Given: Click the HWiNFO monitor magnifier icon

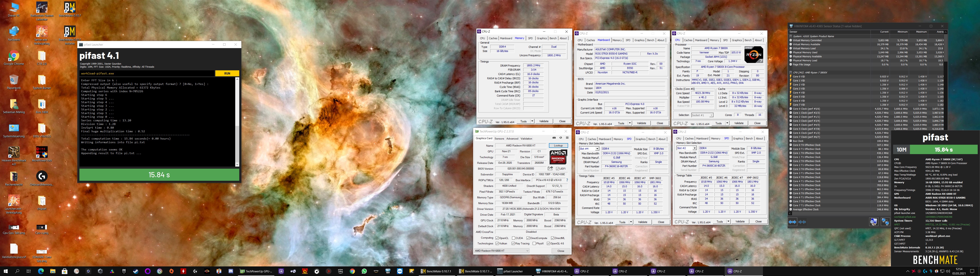Looking at the screenshot, I should pos(873,222).
